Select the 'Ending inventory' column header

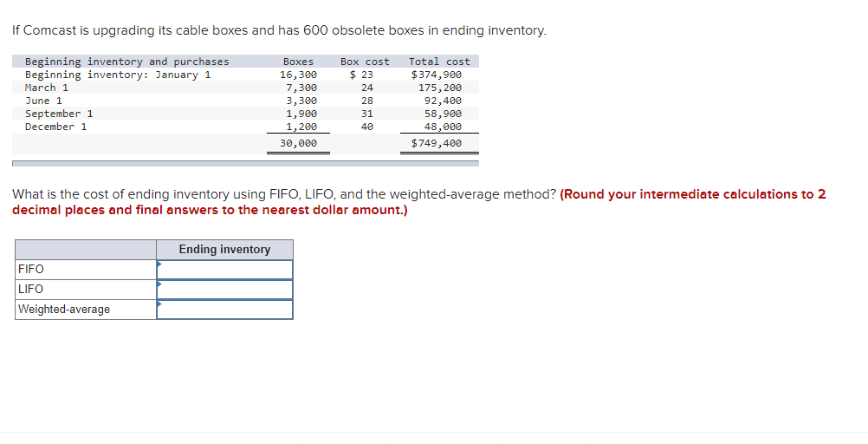pos(224,250)
